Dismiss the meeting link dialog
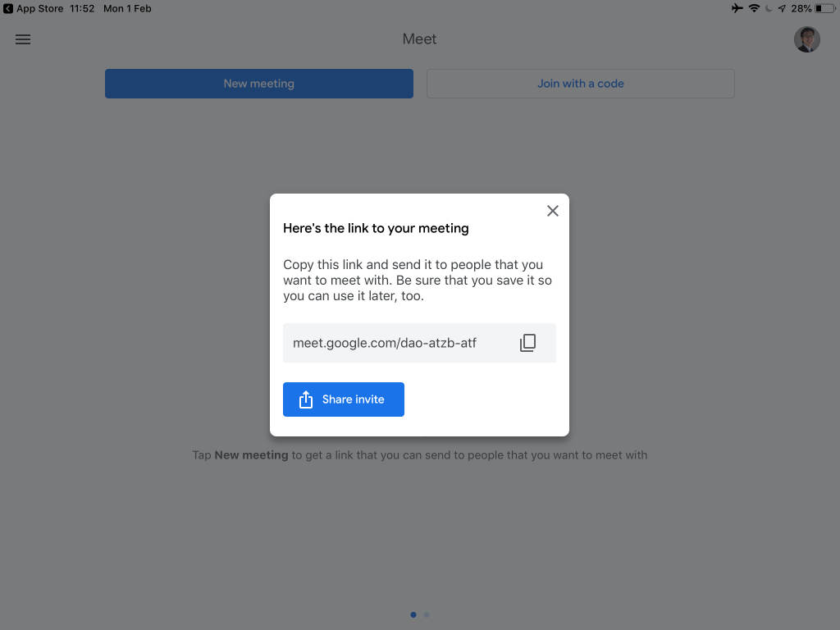 [x=552, y=211]
